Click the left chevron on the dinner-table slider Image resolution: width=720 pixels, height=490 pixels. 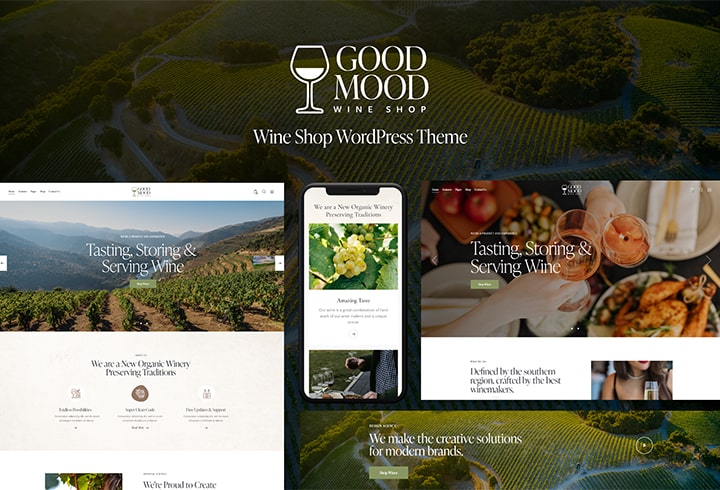(x=434, y=260)
